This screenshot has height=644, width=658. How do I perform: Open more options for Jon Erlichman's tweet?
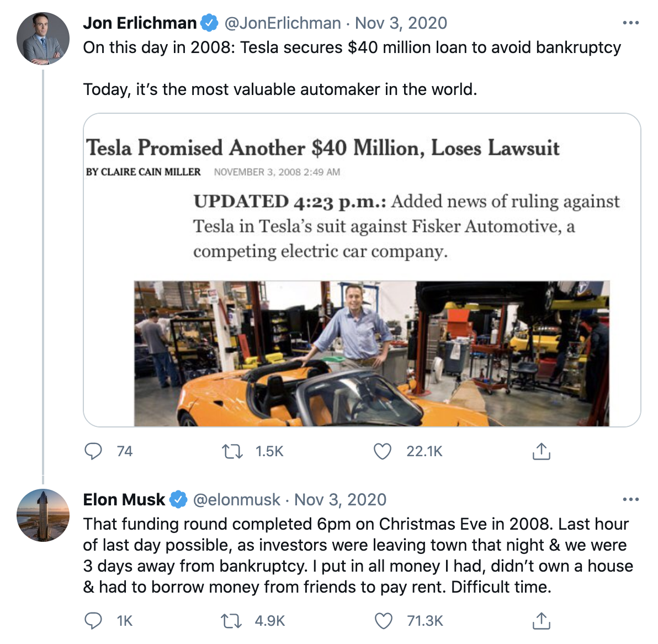[x=630, y=23]
